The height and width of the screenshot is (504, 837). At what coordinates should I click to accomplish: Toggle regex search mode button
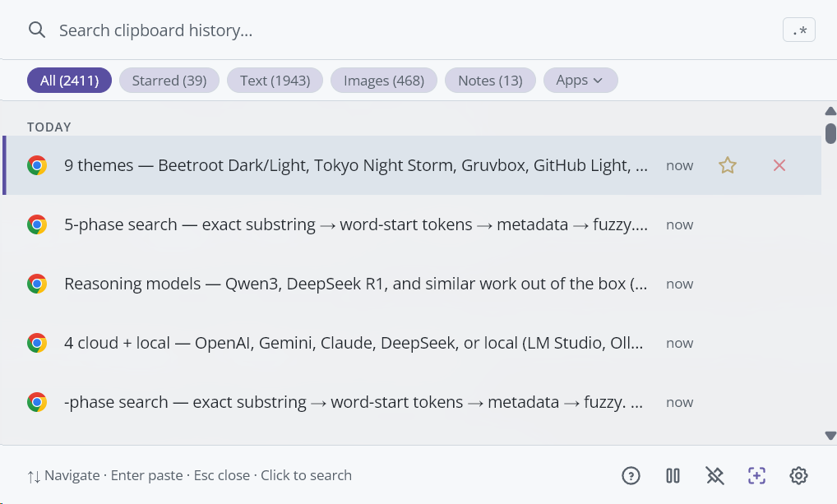click(x=798, y=30)
